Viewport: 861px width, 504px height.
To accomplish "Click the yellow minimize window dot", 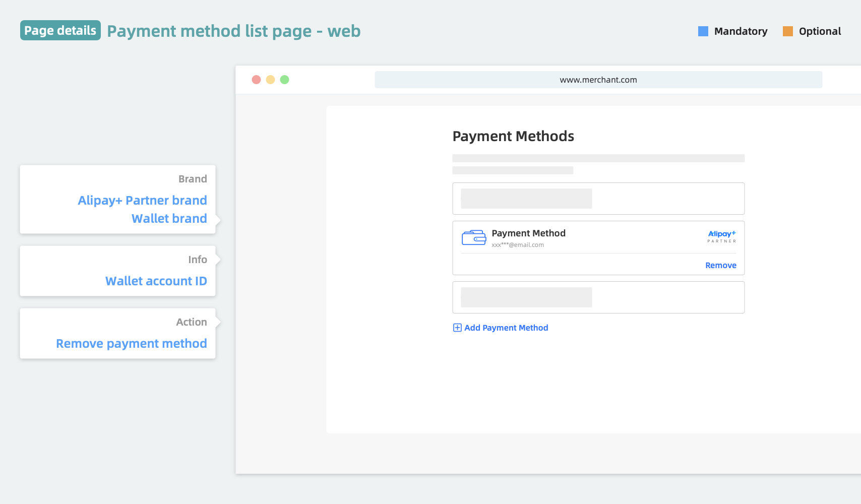I will pyautogui.click(x=270, y=80).
